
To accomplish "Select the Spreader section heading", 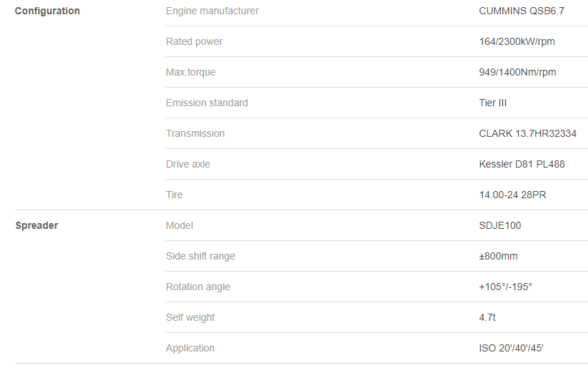I will click(37, 225).
